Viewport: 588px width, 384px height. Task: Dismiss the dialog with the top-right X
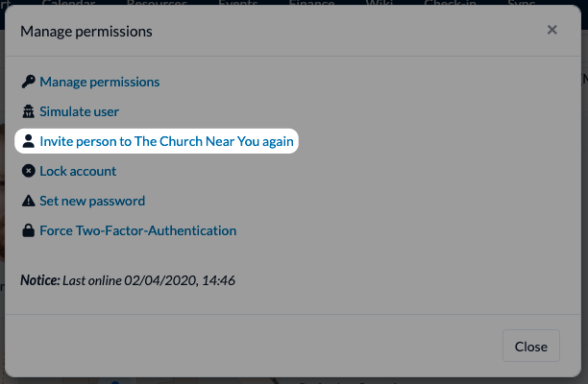552,30
